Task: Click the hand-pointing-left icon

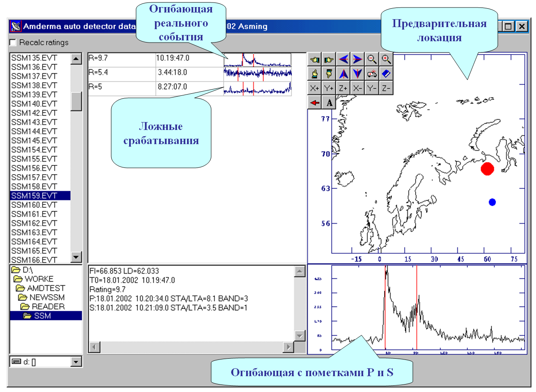Action: (x=315, y=60)
